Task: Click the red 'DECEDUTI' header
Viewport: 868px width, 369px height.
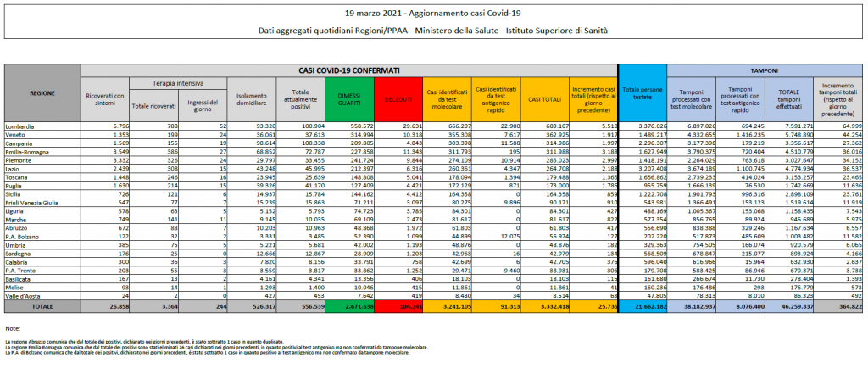Action: pyautogui.click(x=398, y=99)
